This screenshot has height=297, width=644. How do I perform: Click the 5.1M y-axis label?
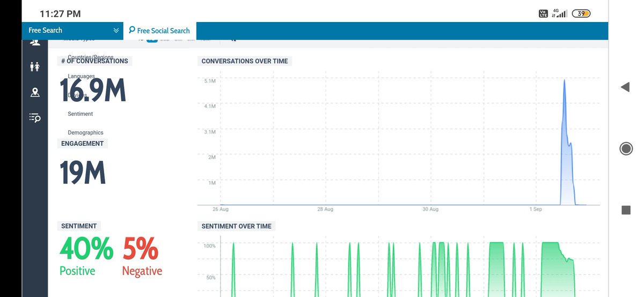point(210,81)
